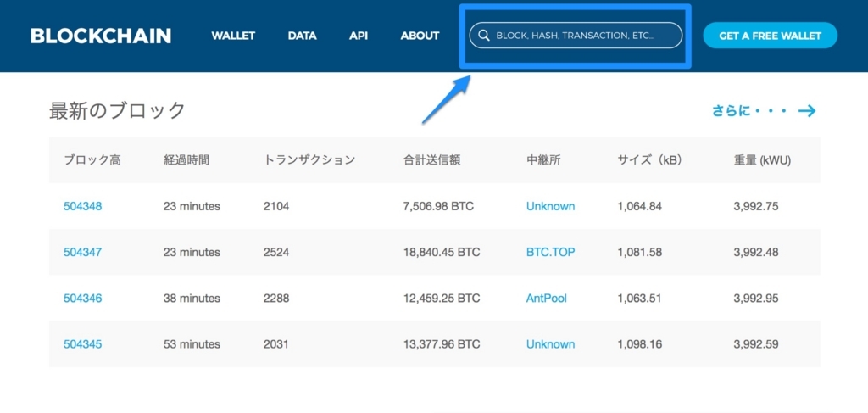
Task: Select the サイズ（kB） column header
Action: (649, 160)
